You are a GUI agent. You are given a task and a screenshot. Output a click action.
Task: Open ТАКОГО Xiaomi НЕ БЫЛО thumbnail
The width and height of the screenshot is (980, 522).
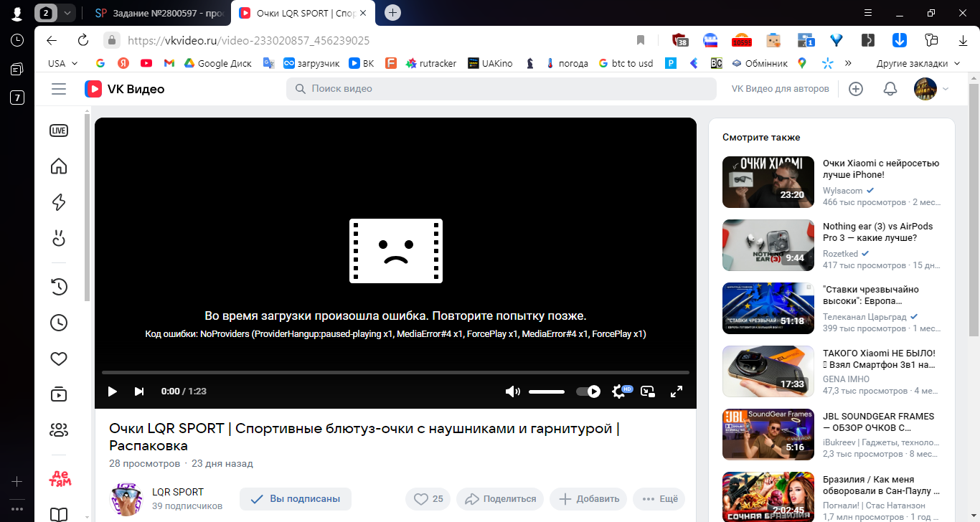click(x=768, y=371)
